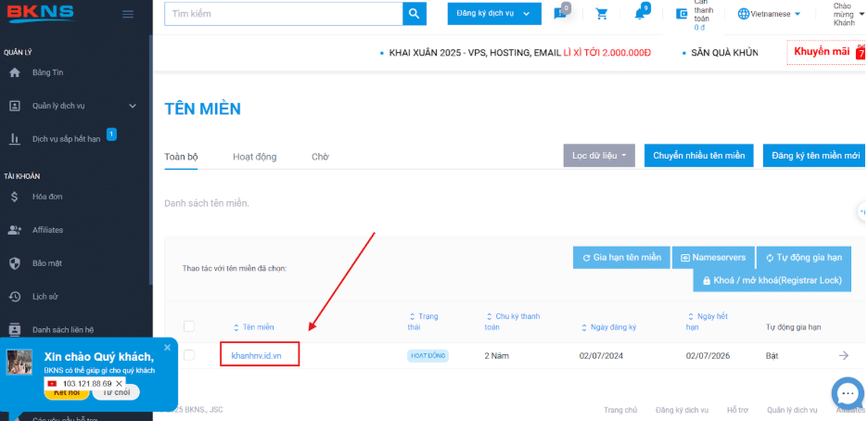Open the messages chat icon in header
The image size is (868, 421).
pyautogui.click(x=560, y=14)
